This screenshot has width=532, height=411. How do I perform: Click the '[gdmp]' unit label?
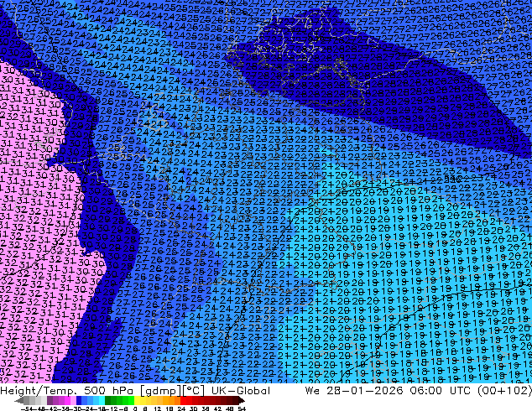160,391
